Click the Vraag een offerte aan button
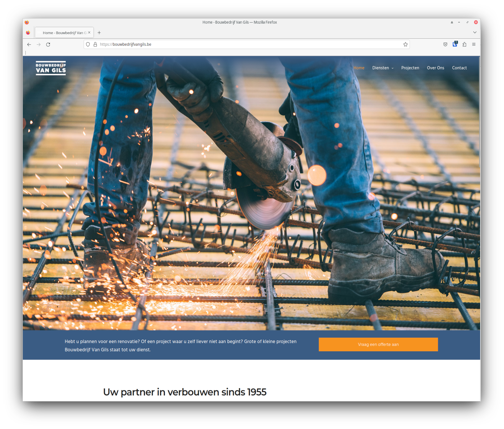Screen dimensions: 504x429 tap(378, 345)
